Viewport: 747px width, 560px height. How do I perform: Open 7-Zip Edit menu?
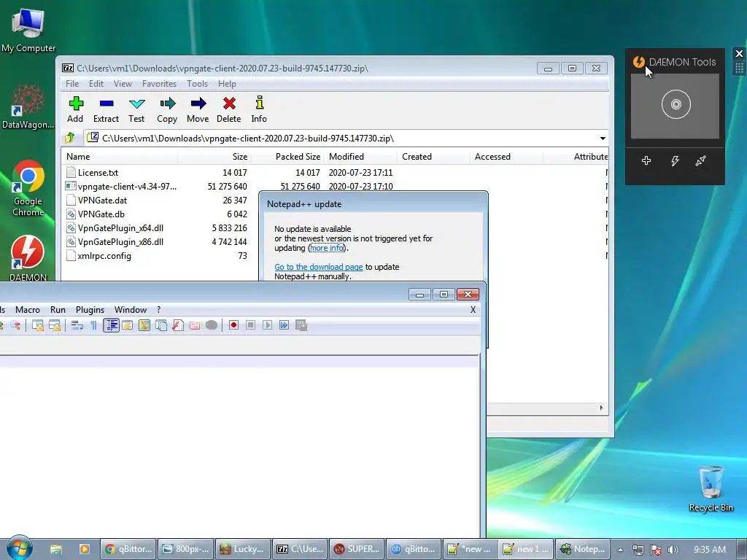96,84
